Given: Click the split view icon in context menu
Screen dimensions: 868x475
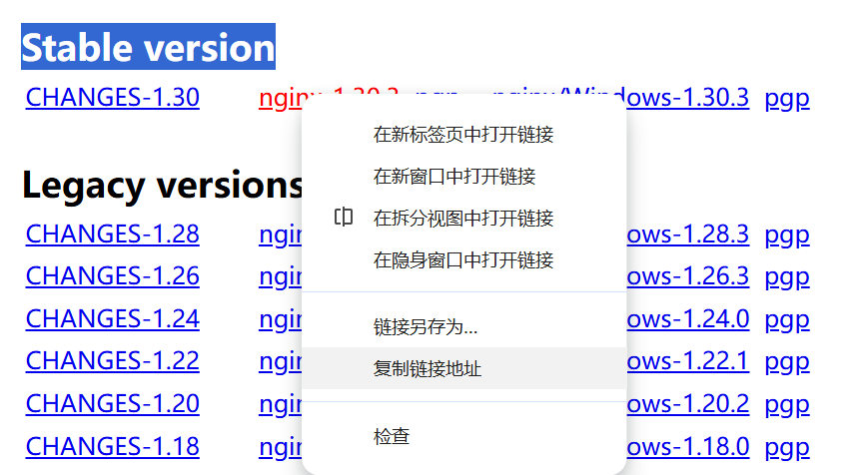Looking at the screenshot, I should (344, 218).
